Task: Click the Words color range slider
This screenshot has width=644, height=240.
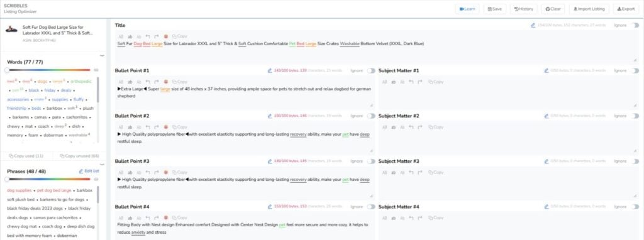Action: click(48, 70)
